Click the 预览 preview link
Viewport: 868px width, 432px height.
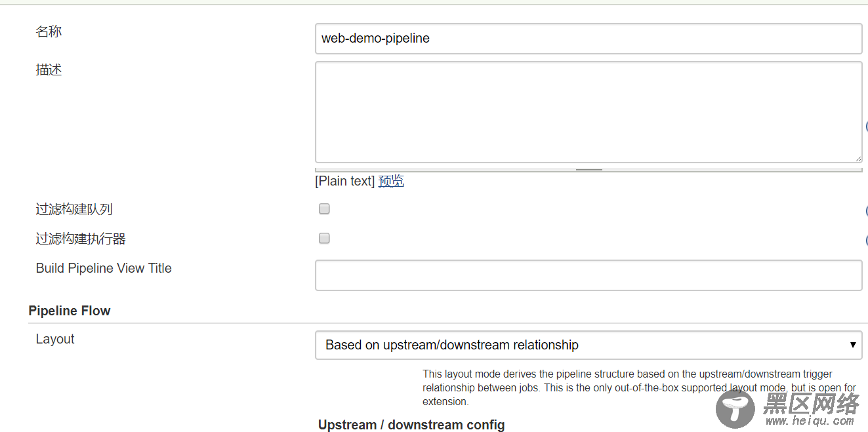(391, 182)
